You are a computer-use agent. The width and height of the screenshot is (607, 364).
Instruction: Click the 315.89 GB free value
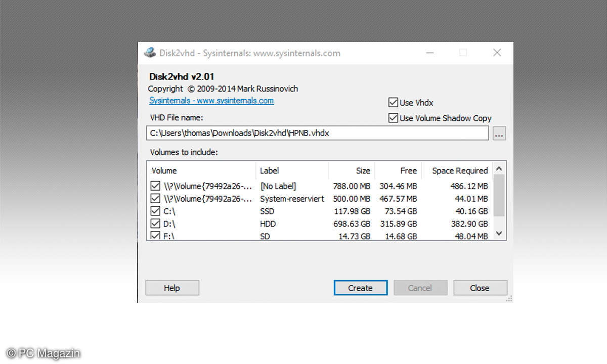(399, 223)
